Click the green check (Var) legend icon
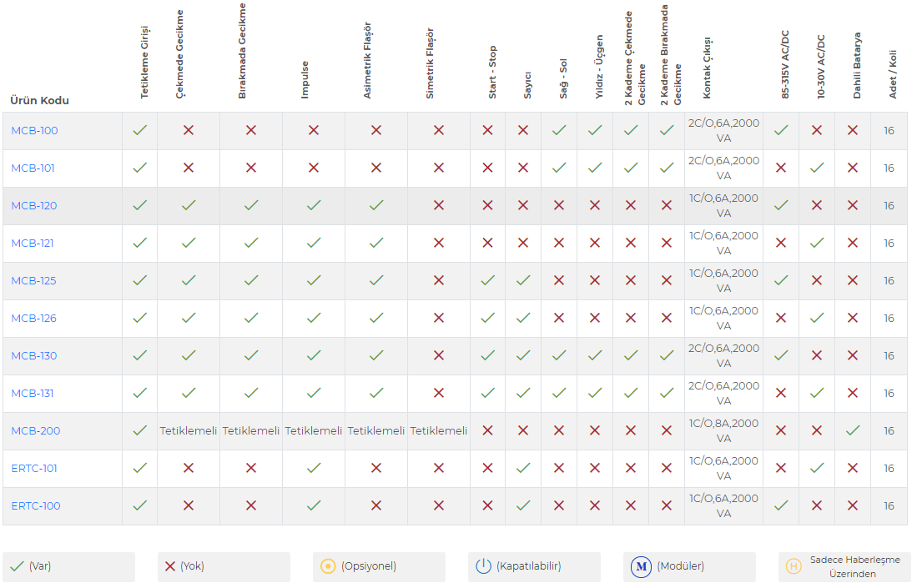Screen dimensions: 912x588 pos(18,566)
